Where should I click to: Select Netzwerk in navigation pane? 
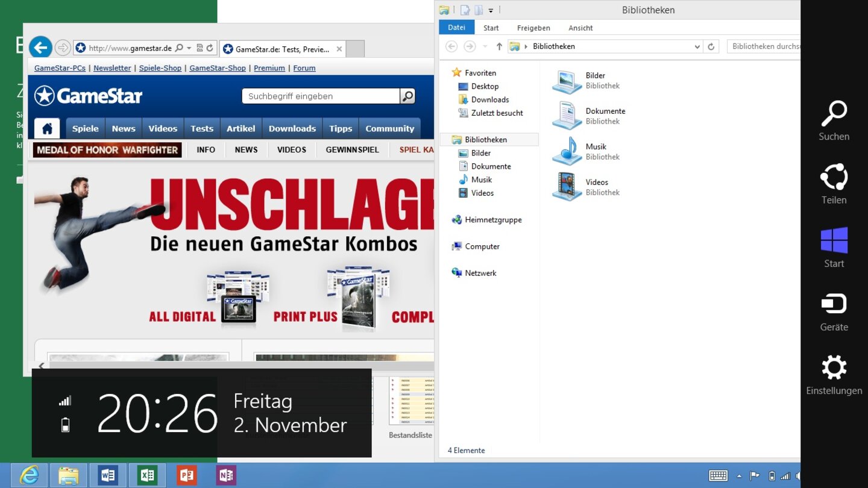474,273
